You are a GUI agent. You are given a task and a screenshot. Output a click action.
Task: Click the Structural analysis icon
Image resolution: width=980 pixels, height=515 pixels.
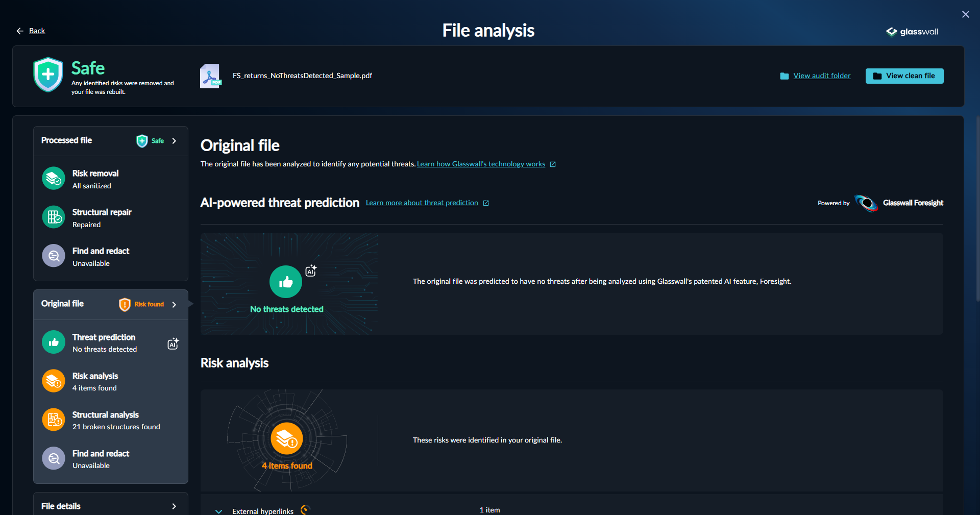click(53, 420)
